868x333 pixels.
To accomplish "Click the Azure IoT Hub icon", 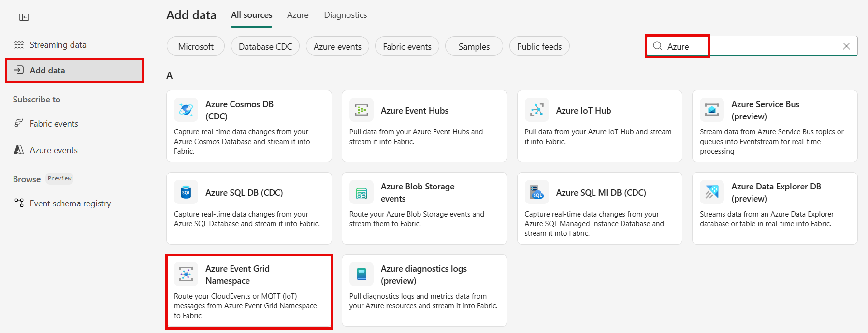I will coord(536,110).
